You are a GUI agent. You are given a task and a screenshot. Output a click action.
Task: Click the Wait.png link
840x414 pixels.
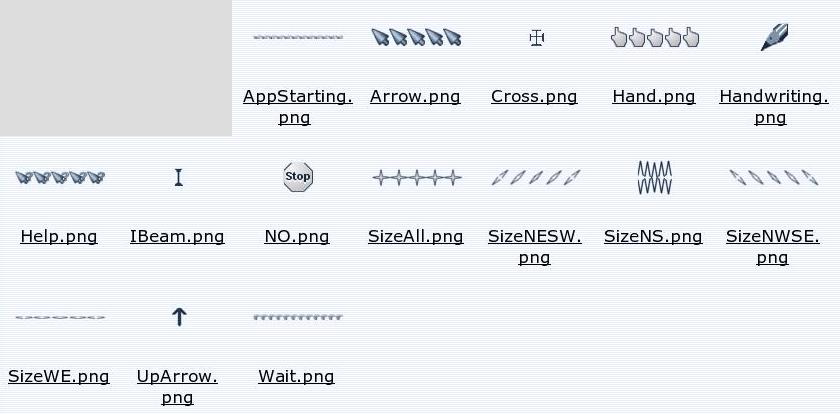pyautogui.click(x=296, y=377)
